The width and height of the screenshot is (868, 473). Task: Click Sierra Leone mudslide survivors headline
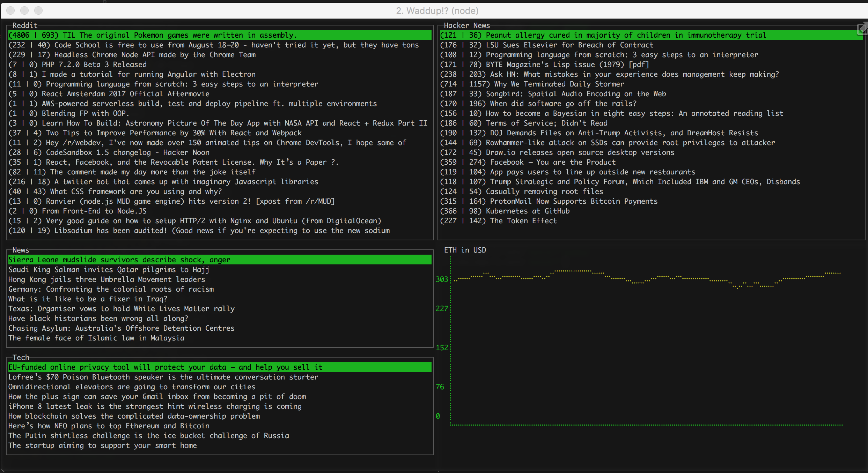(x=220, y=260)
